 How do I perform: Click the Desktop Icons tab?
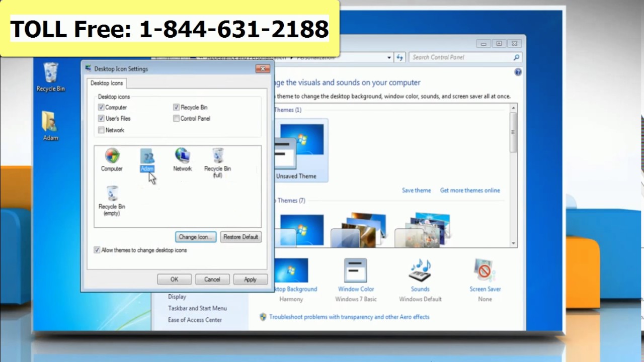tap(107, 83)
